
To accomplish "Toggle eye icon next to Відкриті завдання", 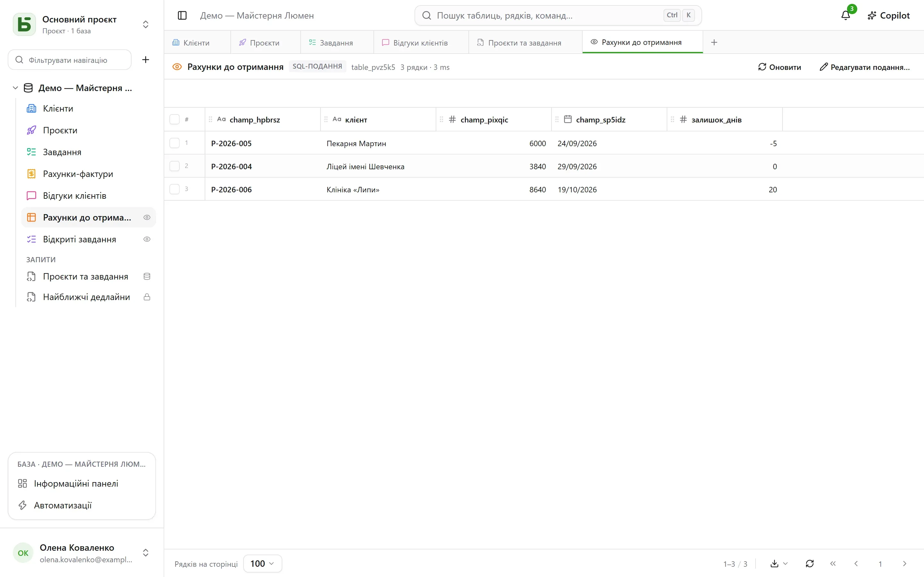I will pyautogui.click(x=147, y=239).
